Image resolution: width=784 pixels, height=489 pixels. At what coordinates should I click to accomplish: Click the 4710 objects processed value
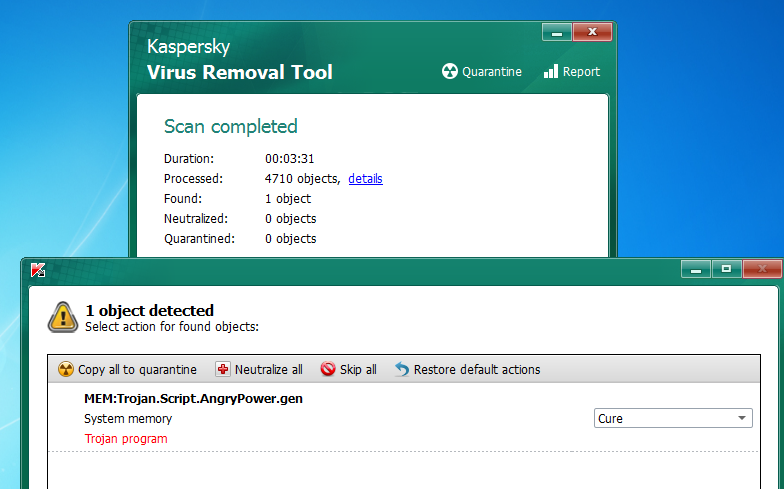coord(302,178)
